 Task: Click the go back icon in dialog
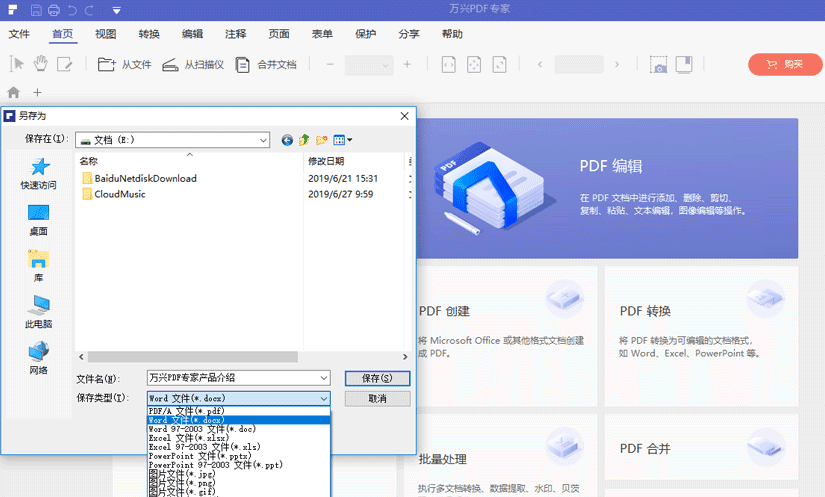click(x=287, y=140)
